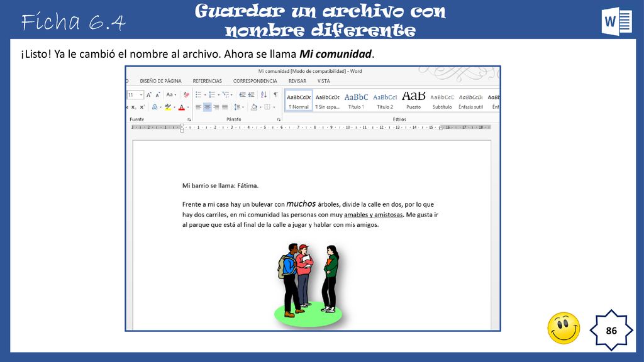Insert a numbered list

(x=212, y=95)
